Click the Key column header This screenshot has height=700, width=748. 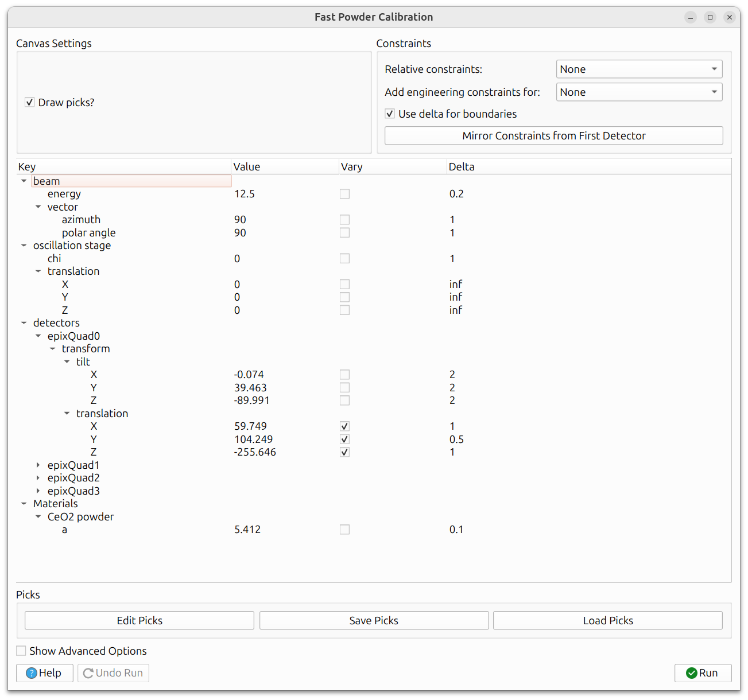[123, 167]
